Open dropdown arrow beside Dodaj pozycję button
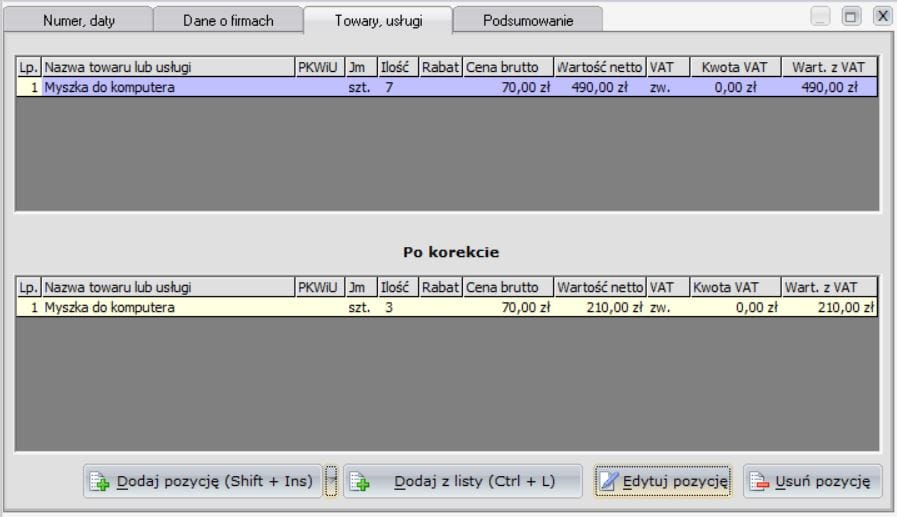 (332, 481)
